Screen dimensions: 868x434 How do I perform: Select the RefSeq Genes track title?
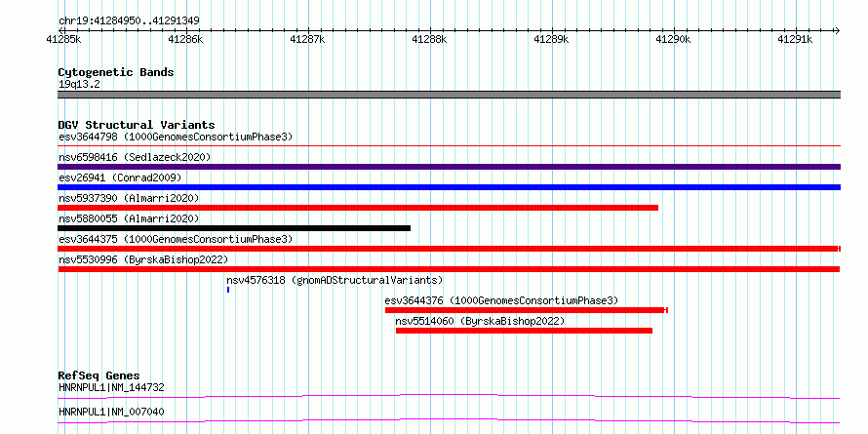tap(99, 375)
